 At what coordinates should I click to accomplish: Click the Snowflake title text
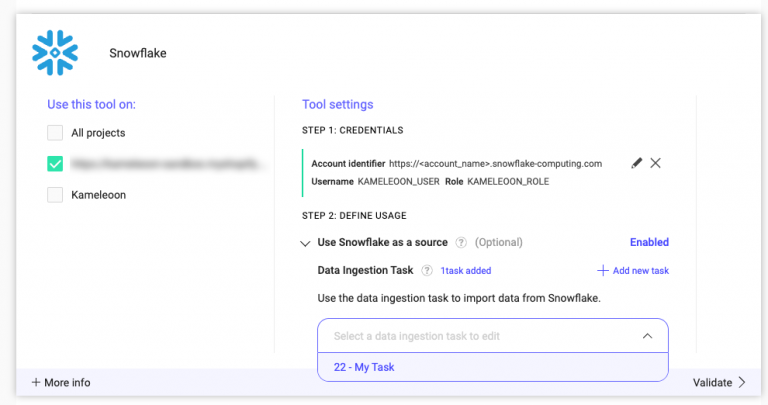tap(138, 53)
